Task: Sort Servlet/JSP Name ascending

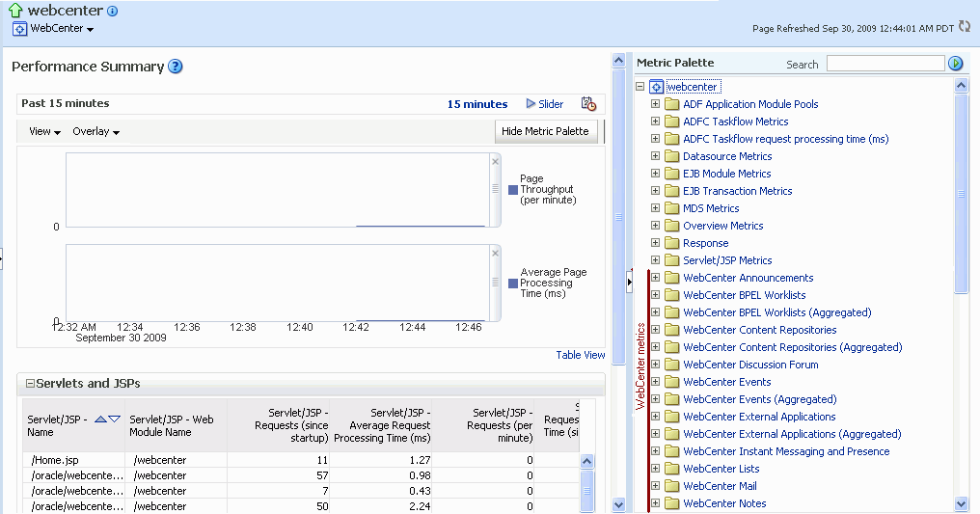Action: tap(100, 419)
